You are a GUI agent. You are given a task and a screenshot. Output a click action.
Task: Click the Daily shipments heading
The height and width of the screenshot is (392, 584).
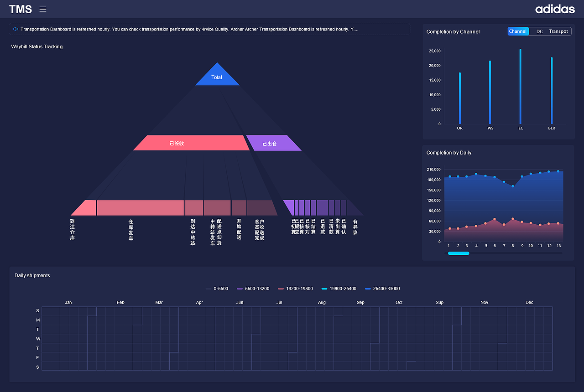(x=32, y=275)
